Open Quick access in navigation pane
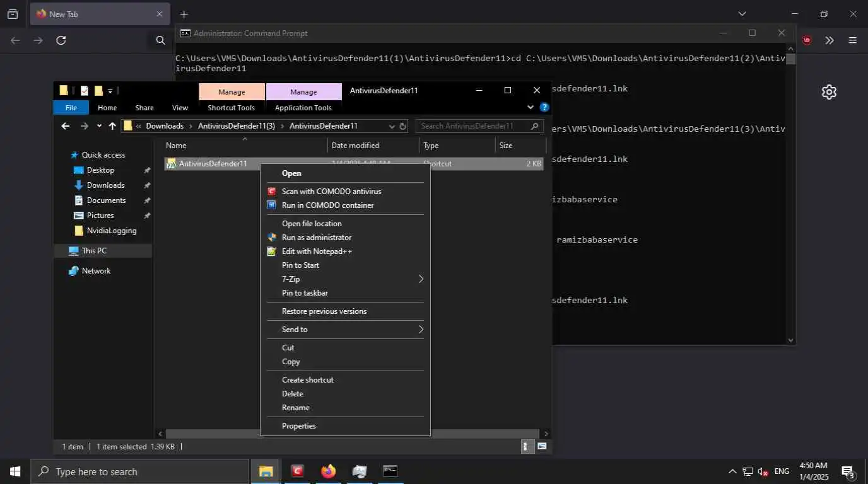 [x=103, y=155]
